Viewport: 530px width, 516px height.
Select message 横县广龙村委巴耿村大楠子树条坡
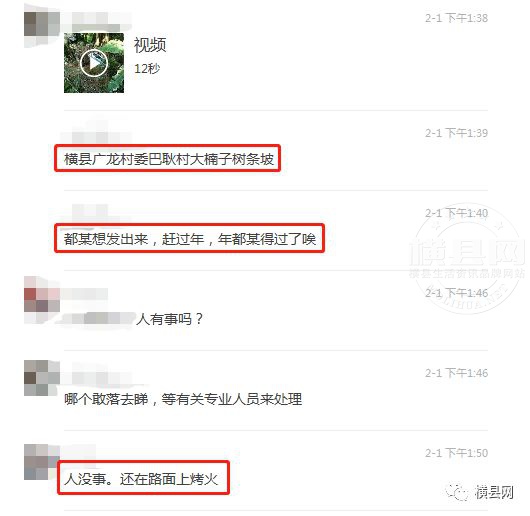[x=169, y=159]
